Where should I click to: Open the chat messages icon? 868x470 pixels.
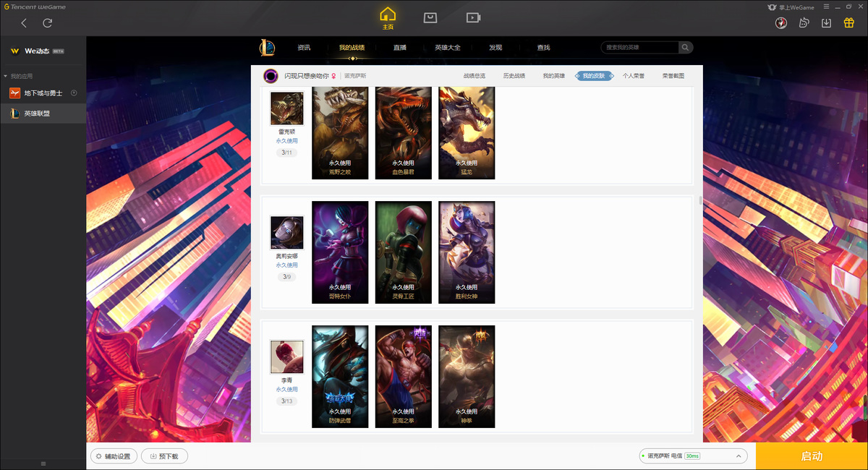pyautogui.click(x=804, y=22)
